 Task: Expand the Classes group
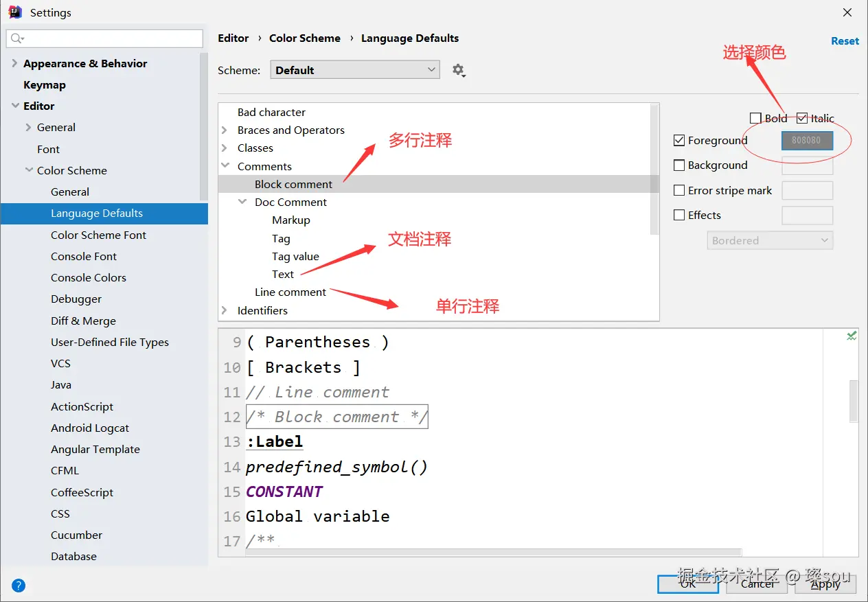225,148
